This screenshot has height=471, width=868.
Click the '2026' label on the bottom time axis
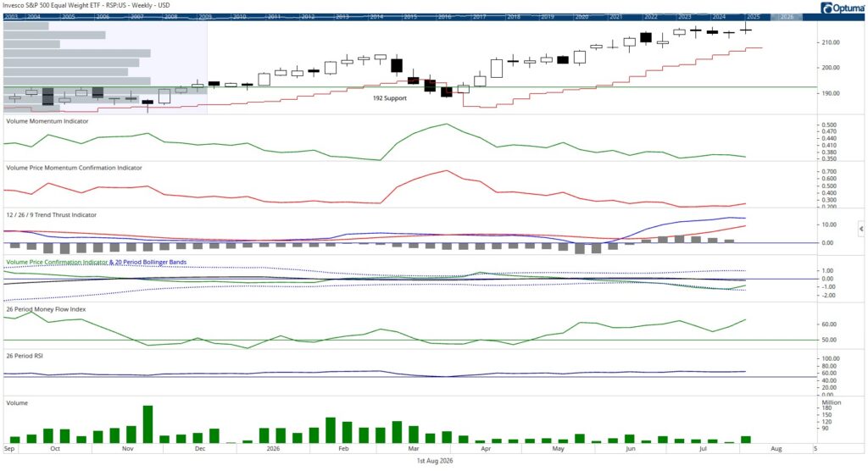274,449
